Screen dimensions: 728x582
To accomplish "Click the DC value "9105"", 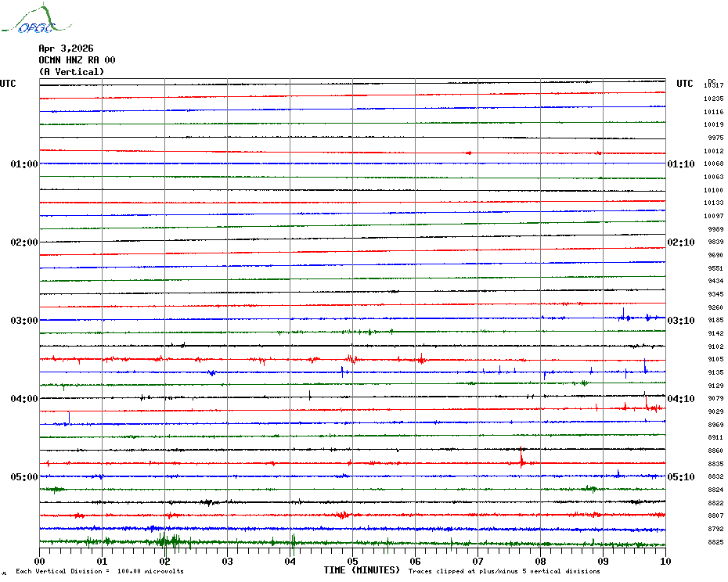I will tap(715, 359).
